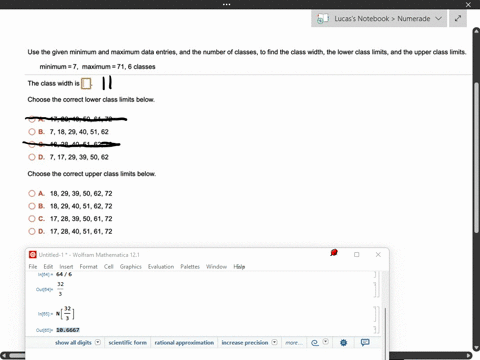Screen dimensions: 480x360
Task: Open the Mathematica Palettes menu
Action: tap(190, 267)
